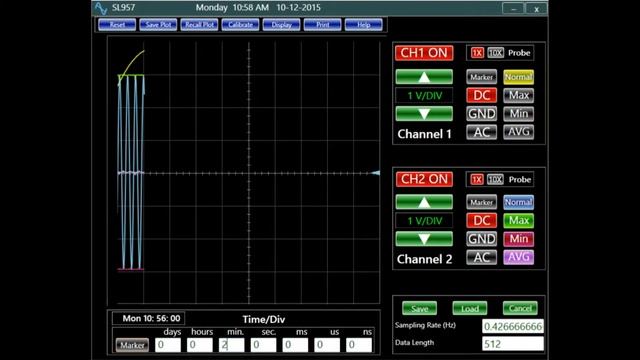
Task: Click the days Time/Div field
Action: [x=168, y=345]
